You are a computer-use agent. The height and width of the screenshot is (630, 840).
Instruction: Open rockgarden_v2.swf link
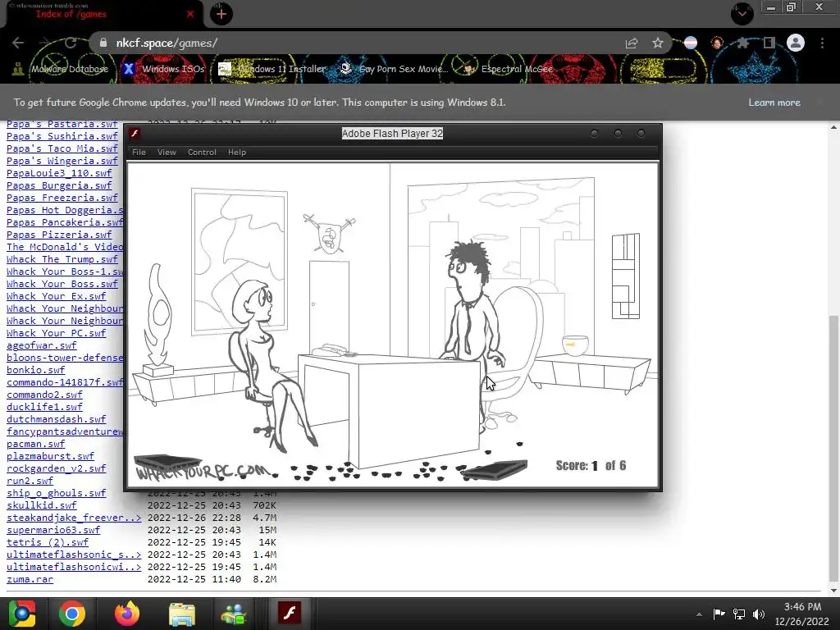tap(57, 468)
